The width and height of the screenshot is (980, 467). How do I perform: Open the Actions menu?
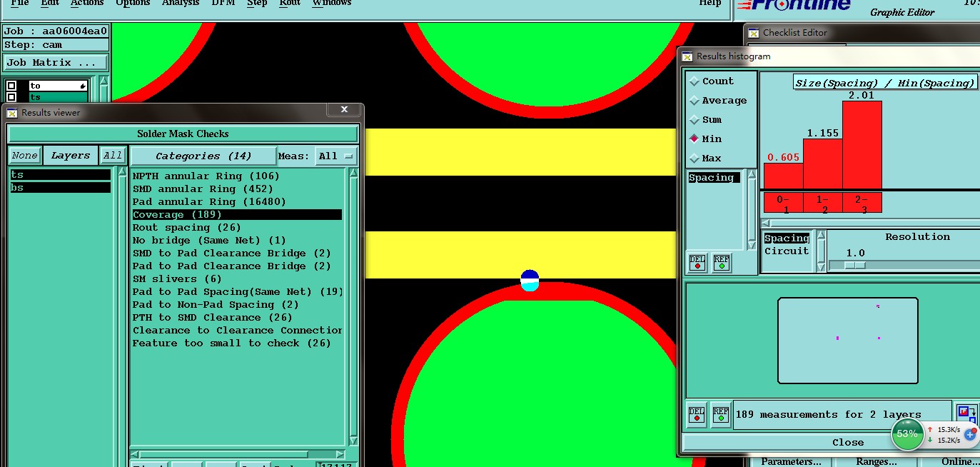[88, 3]
